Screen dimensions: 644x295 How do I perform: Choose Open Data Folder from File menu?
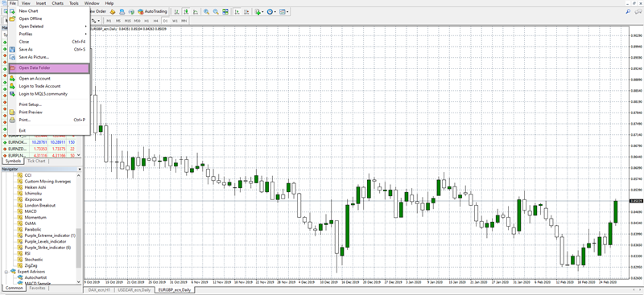tap(49, 68)
